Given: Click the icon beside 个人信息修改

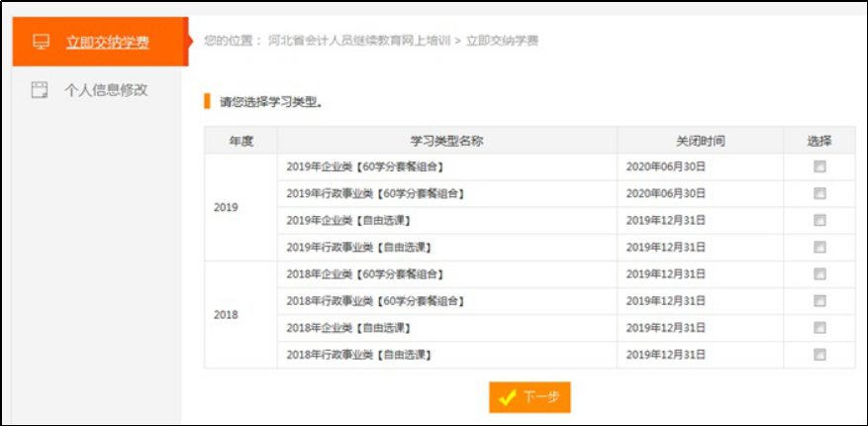Looking at the screenshot, I should click(40, 89).
